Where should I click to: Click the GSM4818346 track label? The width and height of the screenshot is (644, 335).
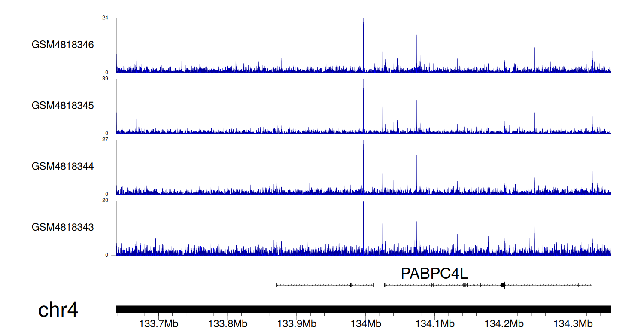click(x=63, y=45)
